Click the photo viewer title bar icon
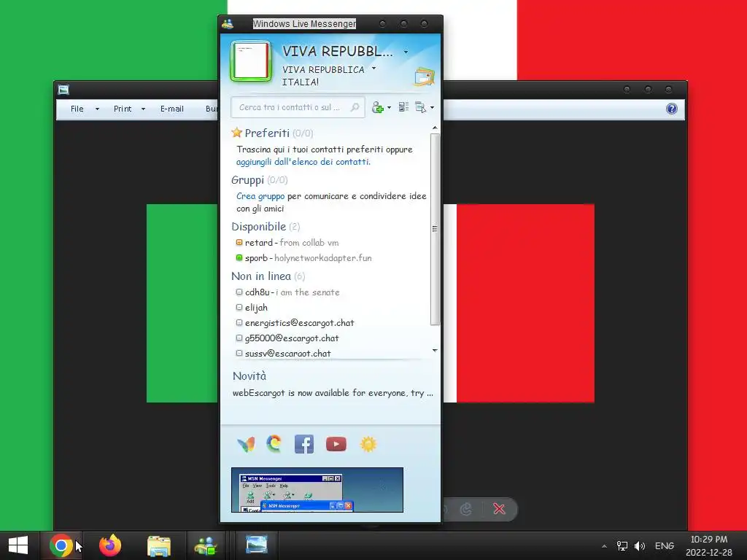This screenshot has width=747, height=560. click(x=63, y=90)
